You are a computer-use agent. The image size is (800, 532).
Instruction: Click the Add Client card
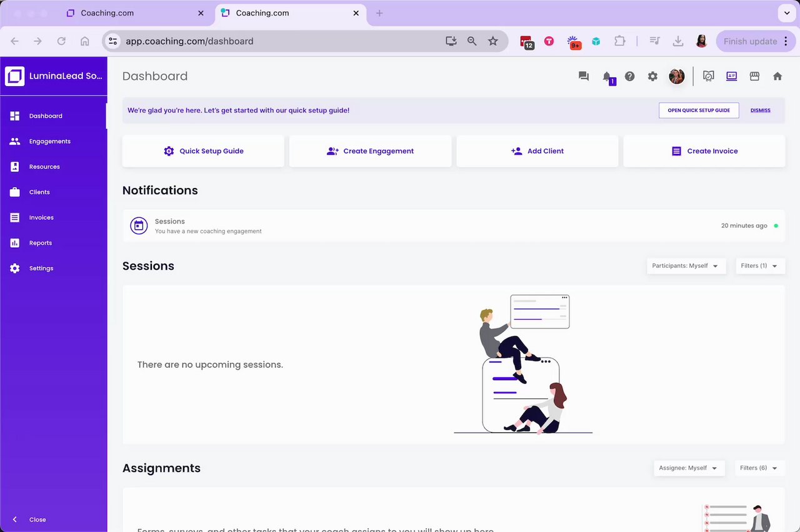(x=537, y=151)
